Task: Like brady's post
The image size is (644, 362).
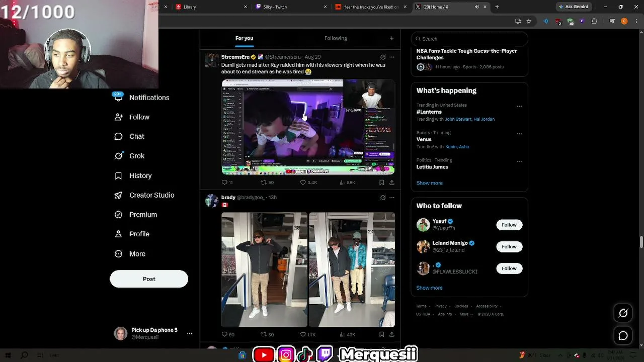Action: coord(303,334)
